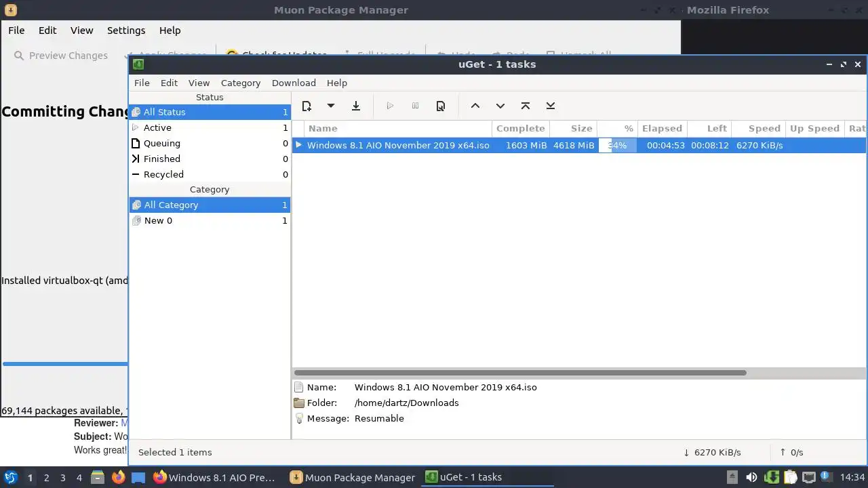Move the download up one position
The image size is (868, 488).
(475, 106)
